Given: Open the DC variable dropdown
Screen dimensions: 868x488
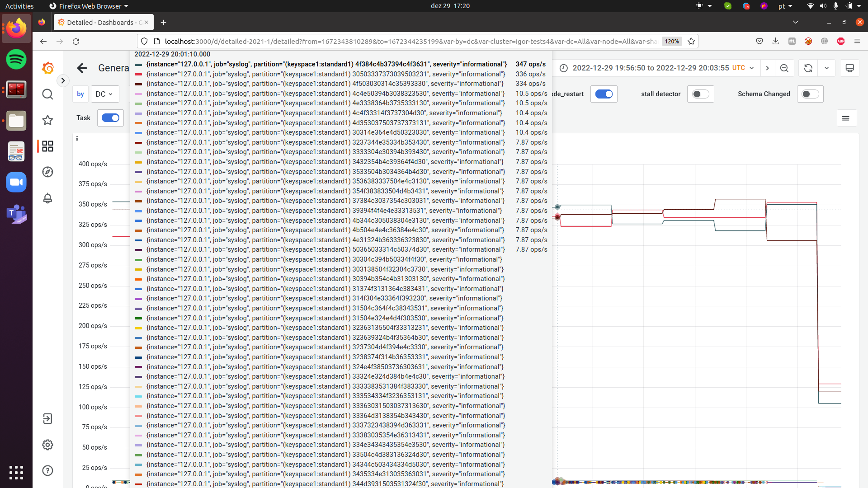Looking at the screenshot, I should coord(104,94).
